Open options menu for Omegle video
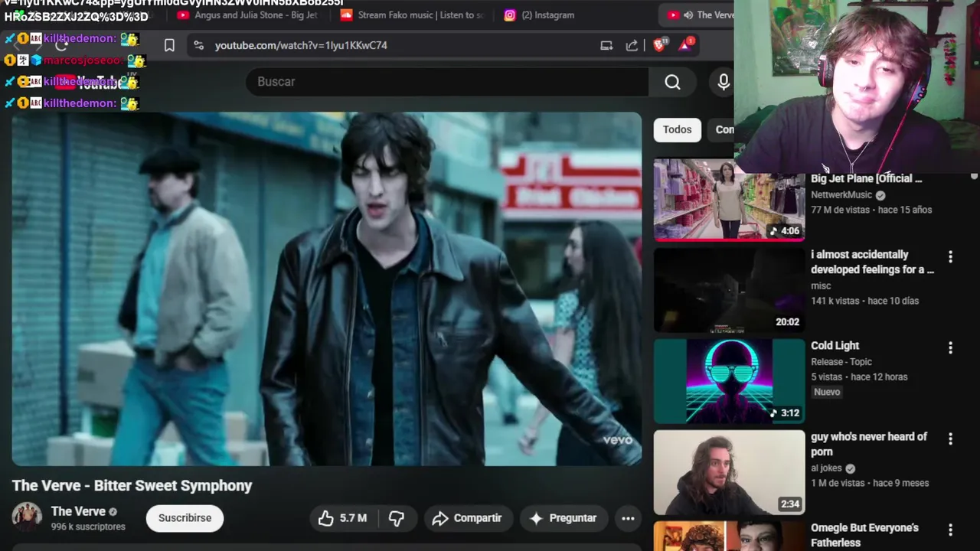This screenshot has height=551, width=980. point(950,530)
